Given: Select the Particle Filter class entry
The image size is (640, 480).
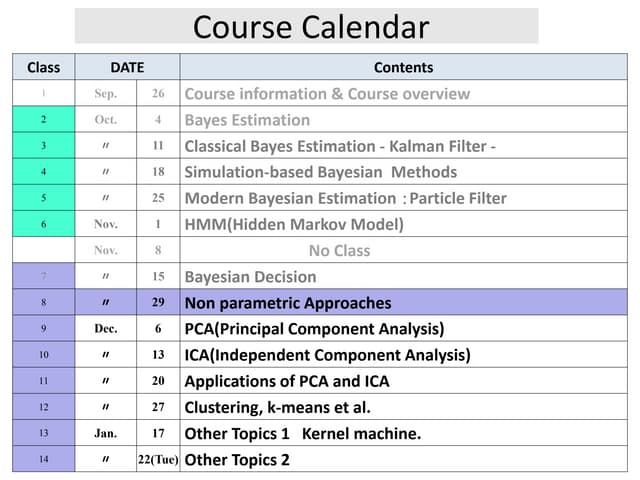Looking at the screenshot, I should click(345, 198).
